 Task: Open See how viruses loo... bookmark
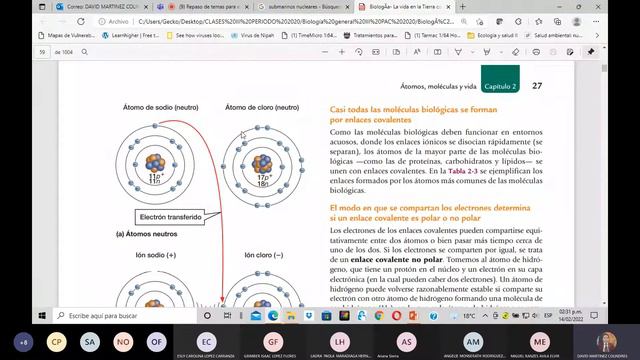195,36
